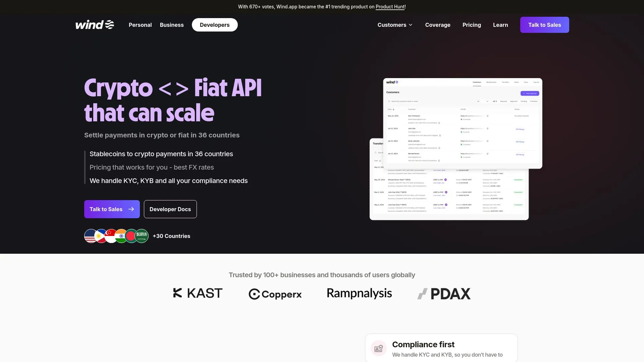Click the PDAX company logo
The width and height of the screenshot is (644, 362).
[444, 294]
